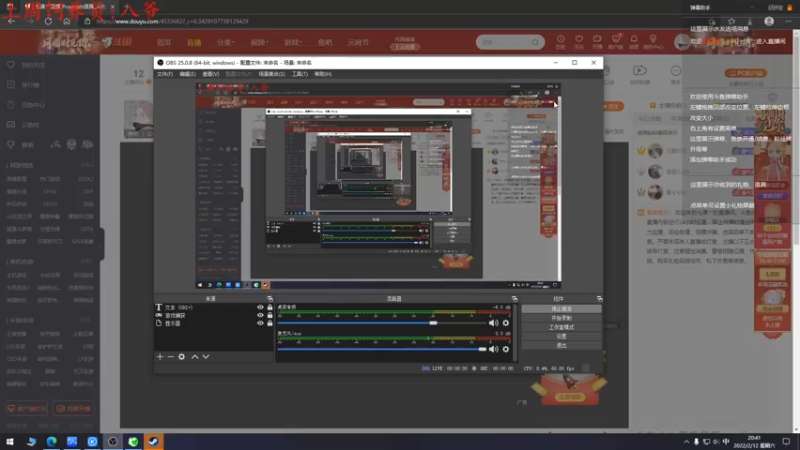Click the notification bell icon in Douyu header
Viewport: 800px width, 450px height.
click(x=634, y=39)
